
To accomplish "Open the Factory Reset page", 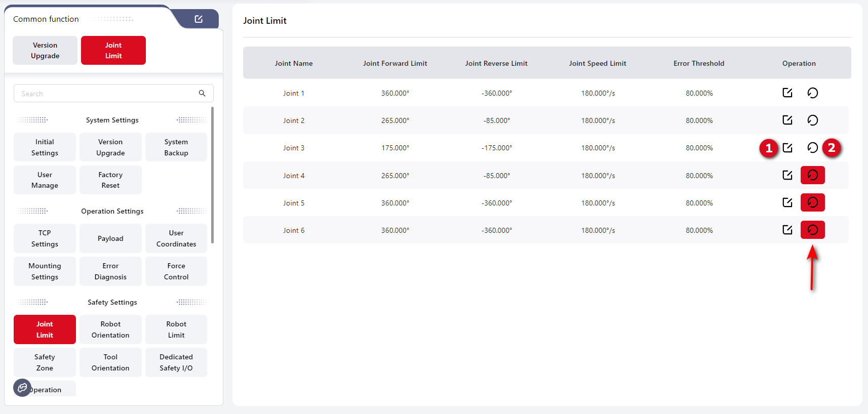I will [x=110, y=180].
